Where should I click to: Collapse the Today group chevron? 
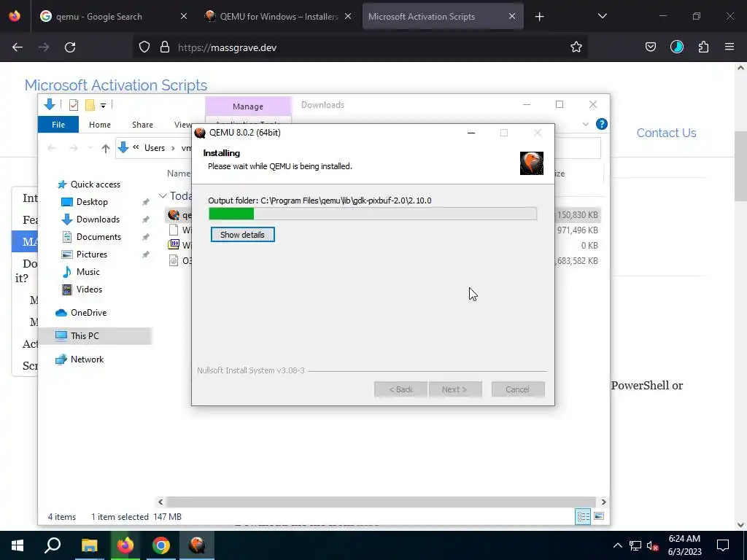[x=163, y=196]
